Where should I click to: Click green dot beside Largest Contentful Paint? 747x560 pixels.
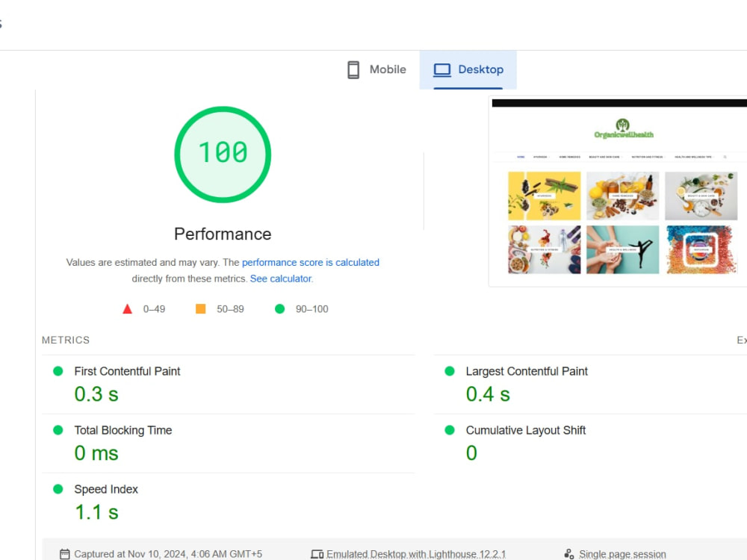click(449, 371)
